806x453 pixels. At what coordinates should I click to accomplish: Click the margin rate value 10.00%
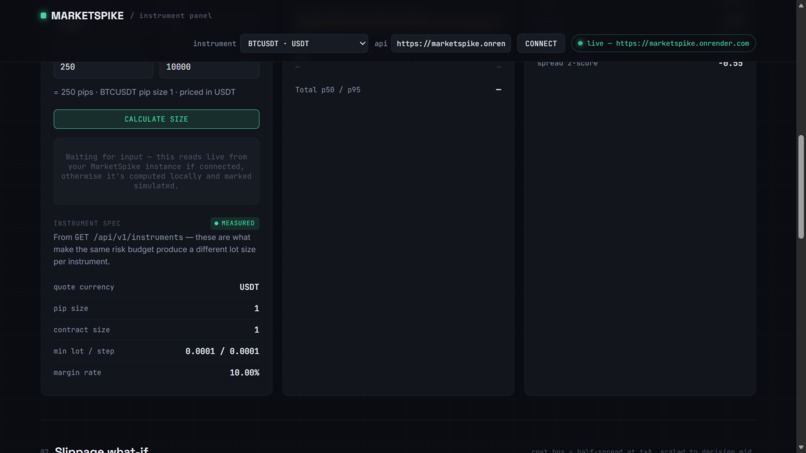(x=244, y=373)
